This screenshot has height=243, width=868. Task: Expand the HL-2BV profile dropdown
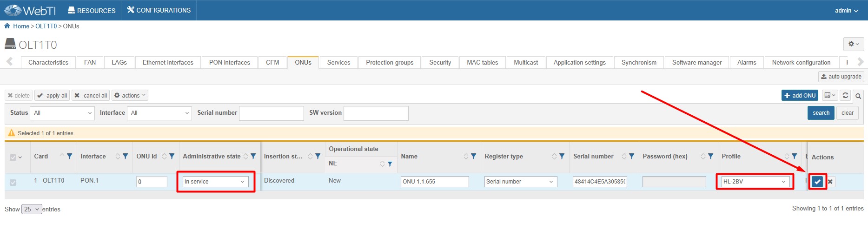coord(754,182)
